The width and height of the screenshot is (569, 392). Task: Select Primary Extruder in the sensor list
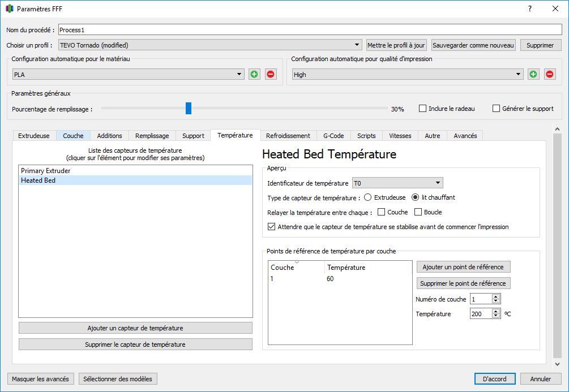tap(135, 170)
